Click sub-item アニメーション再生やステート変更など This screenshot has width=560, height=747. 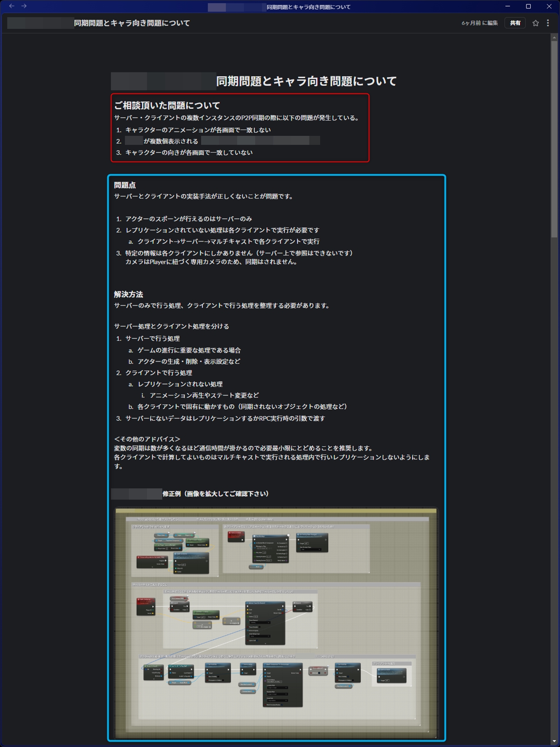pyautogui.click(x=204, y=395)
